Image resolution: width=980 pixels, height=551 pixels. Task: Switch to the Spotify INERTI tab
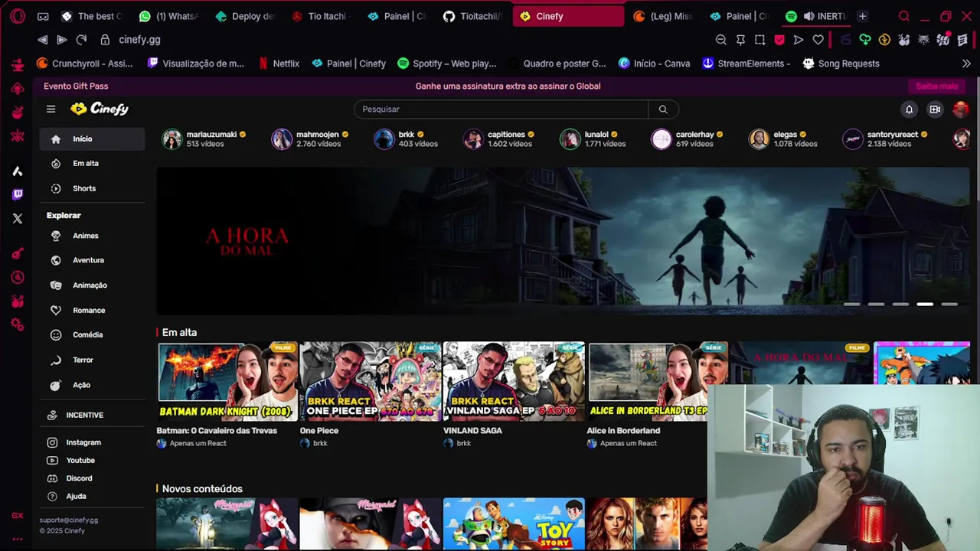click(x=815, y=16)
